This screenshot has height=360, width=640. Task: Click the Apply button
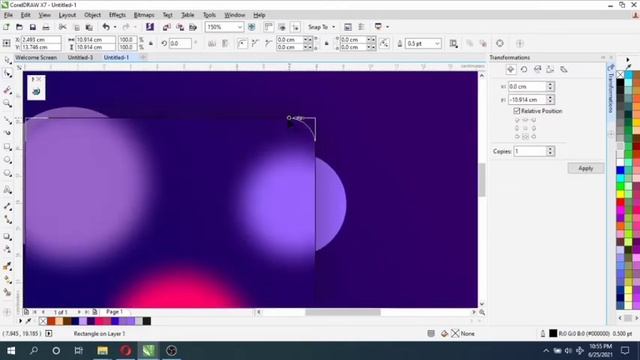click(586, 168)
